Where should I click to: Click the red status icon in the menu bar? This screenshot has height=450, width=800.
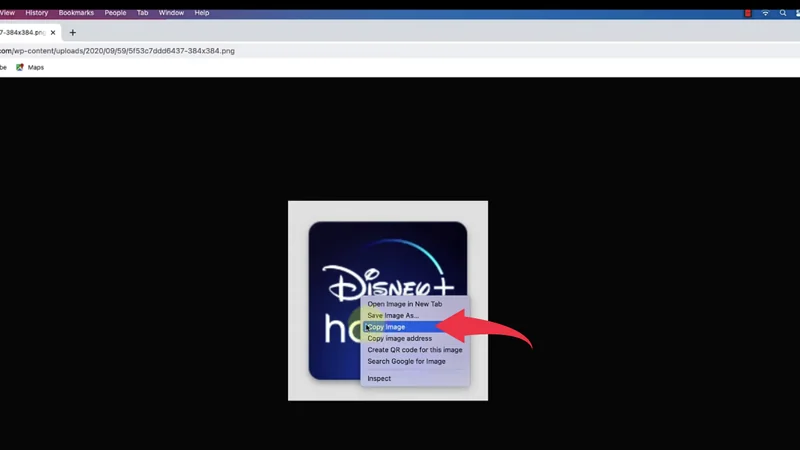748,13
